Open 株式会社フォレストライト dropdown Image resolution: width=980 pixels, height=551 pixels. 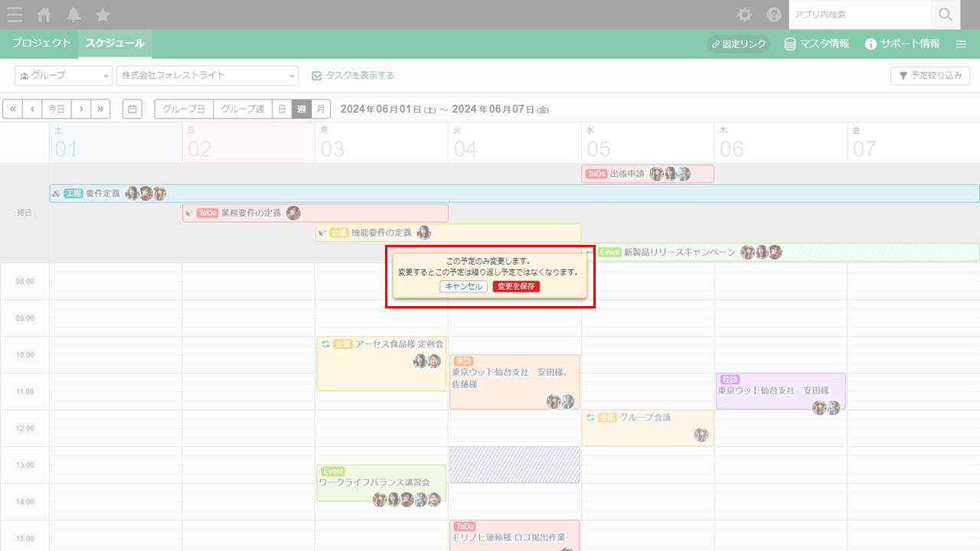click(207, 75)
